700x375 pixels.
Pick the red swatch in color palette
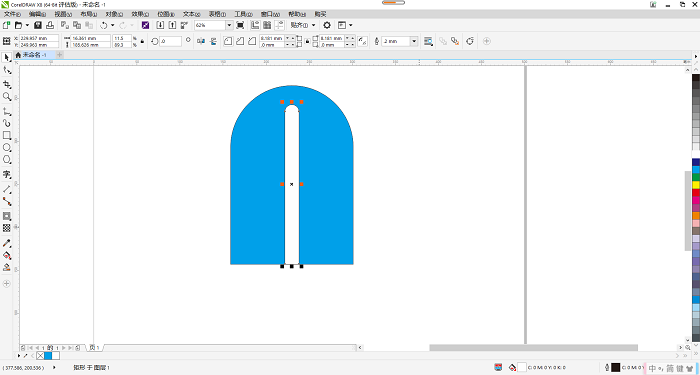click(x=696, y=192)
